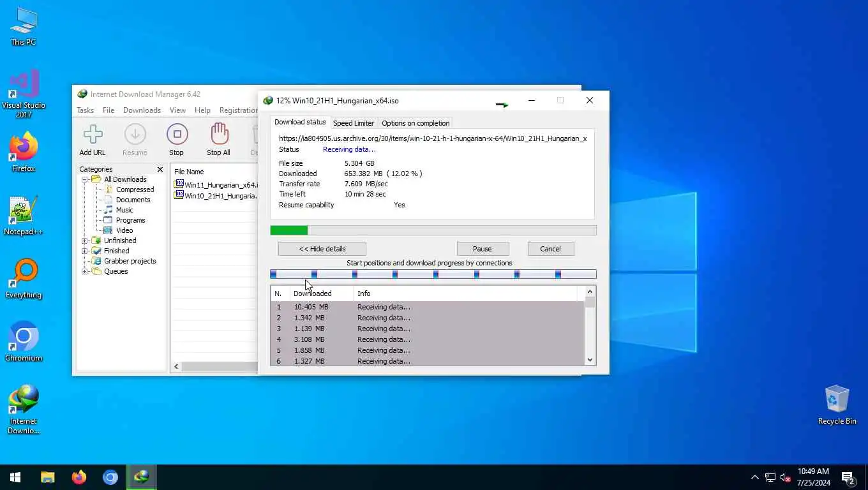Image resolution: width=868 pixels, height=490 pixels.
Task: Click the IDM taskbar icon
Action: click(141, 477)
